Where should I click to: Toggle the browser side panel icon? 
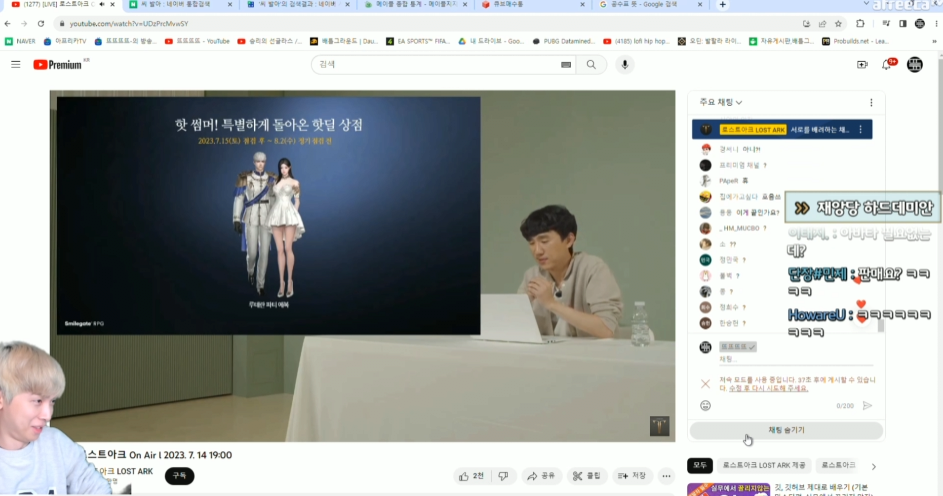[x=903, y=23]
